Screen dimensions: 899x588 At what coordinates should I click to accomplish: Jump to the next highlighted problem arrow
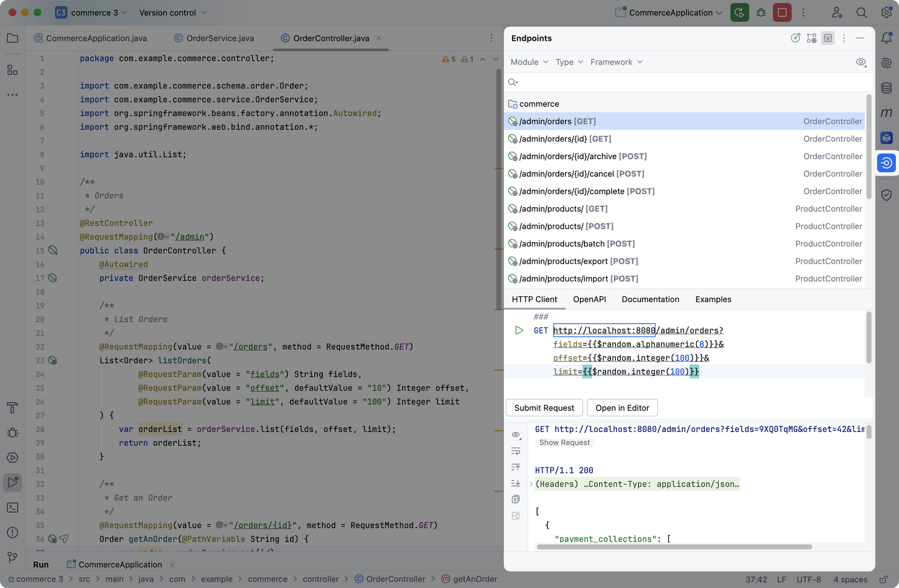click(x=495, y=59)
